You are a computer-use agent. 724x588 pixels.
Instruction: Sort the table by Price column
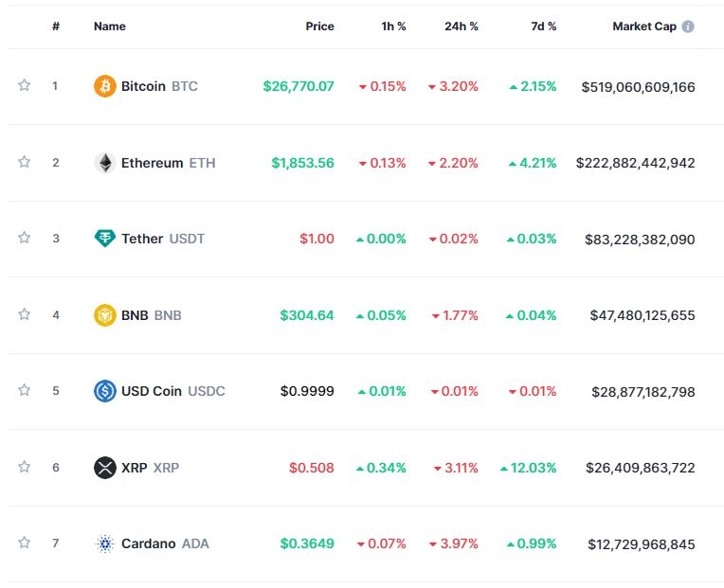click(x=319, y=27)
